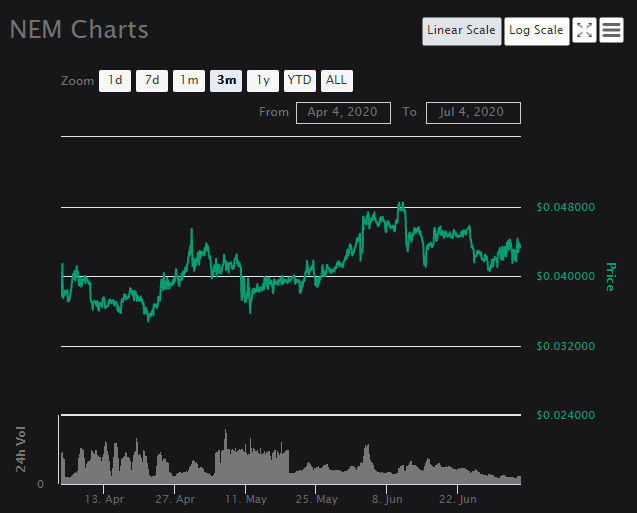Set zoom range to 1d
This screenshot has height=513, width=637.
coord(115,81)
